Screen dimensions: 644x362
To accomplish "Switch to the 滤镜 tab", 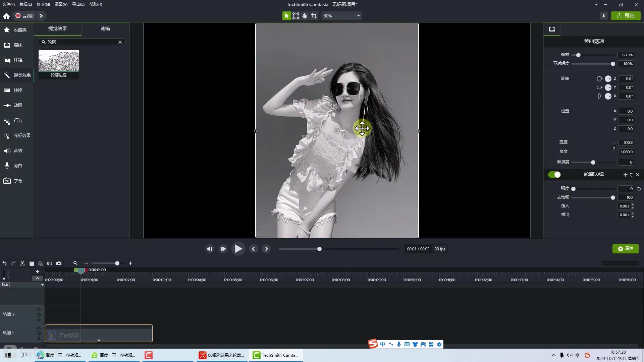I will [x=105, y=29].
